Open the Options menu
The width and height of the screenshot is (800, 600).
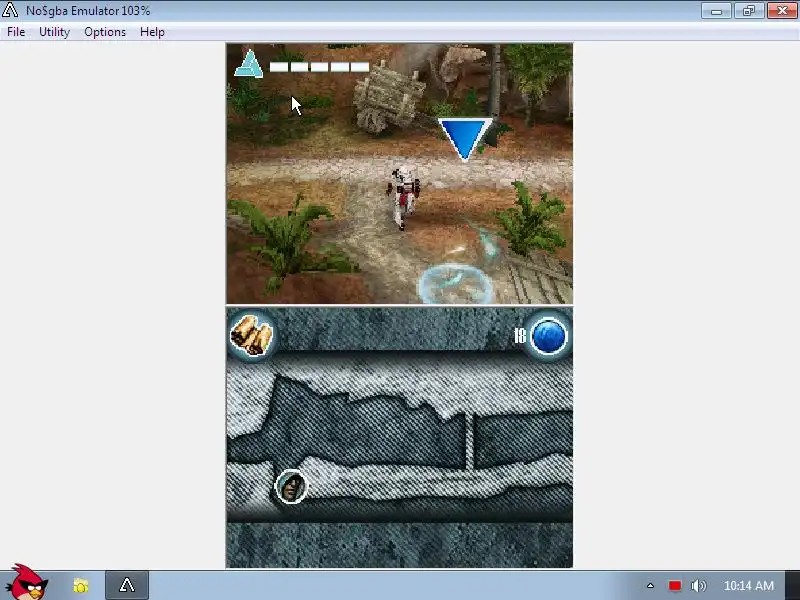[x=105, y=32]
